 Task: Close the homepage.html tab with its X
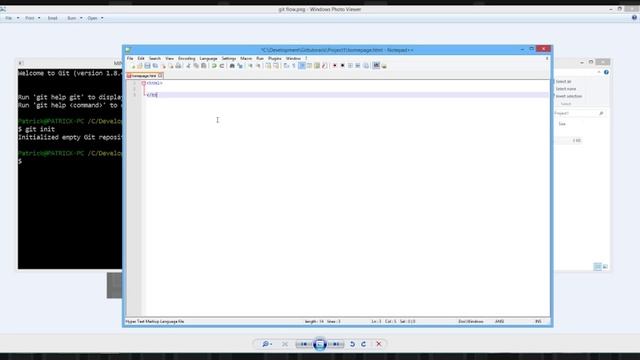[x=160, y=76]
